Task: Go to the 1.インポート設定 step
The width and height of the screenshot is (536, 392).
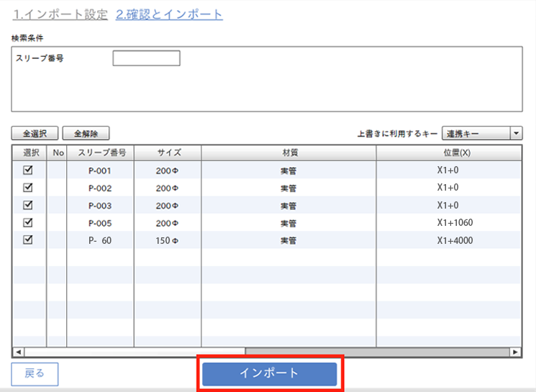Action: pyautogui.click(x=60, y=14)
